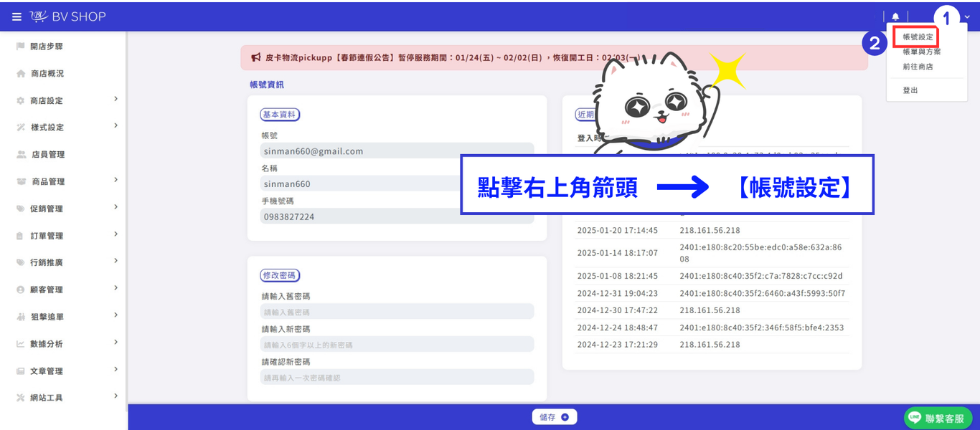The image size is (980, 430).
Task: Click login time 2025-01-14 18:17:07
Action: (x=618, y=253)
